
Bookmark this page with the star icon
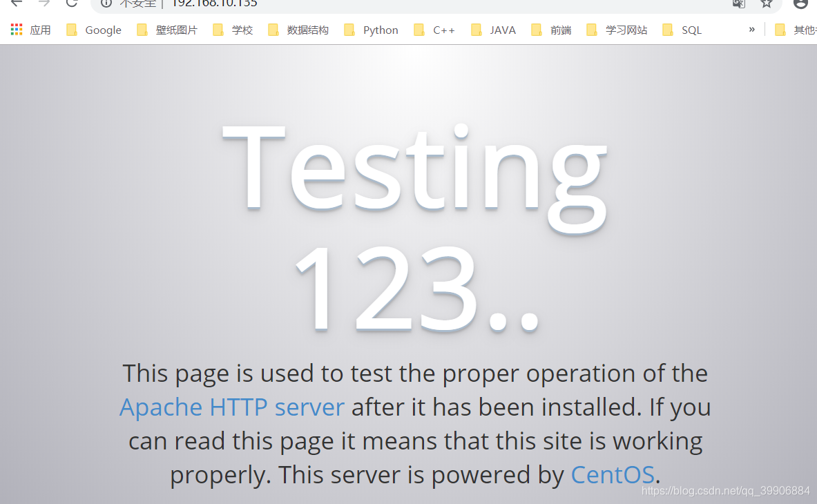(x=766, y=3)
